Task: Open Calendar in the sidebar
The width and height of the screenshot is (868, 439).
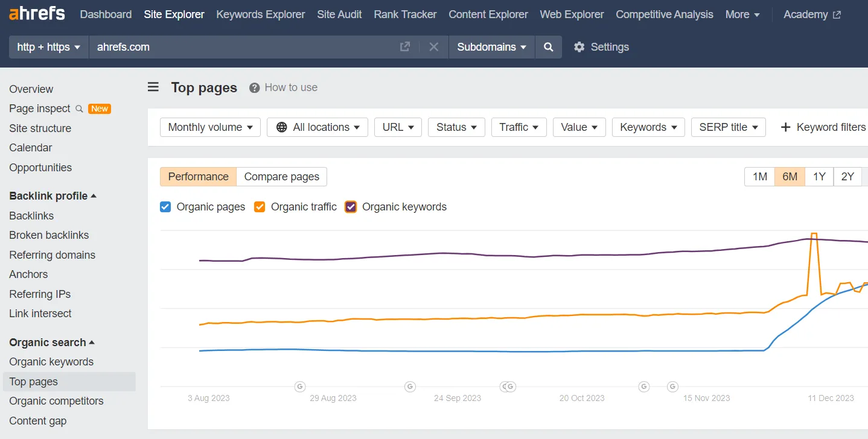Action: (x=31, y=148)
